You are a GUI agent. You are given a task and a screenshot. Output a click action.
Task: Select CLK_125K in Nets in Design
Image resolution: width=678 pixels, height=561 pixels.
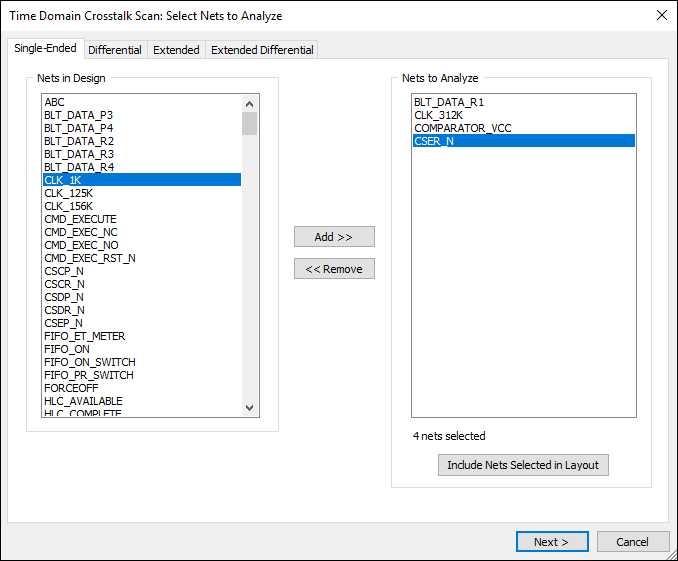pyautogui.click(x=68, y=193)
